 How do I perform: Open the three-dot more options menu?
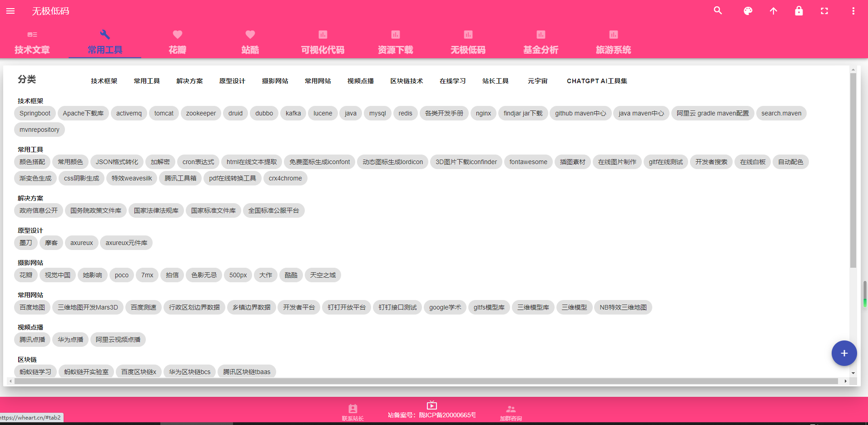tap(853, 11)
